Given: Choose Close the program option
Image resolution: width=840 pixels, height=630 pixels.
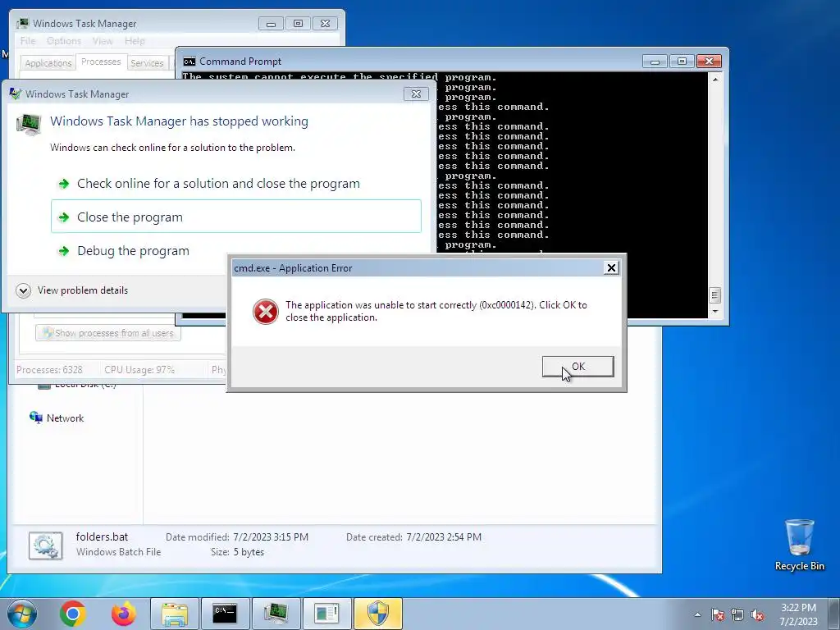Looking at the screenshot, I should point(235,217).
